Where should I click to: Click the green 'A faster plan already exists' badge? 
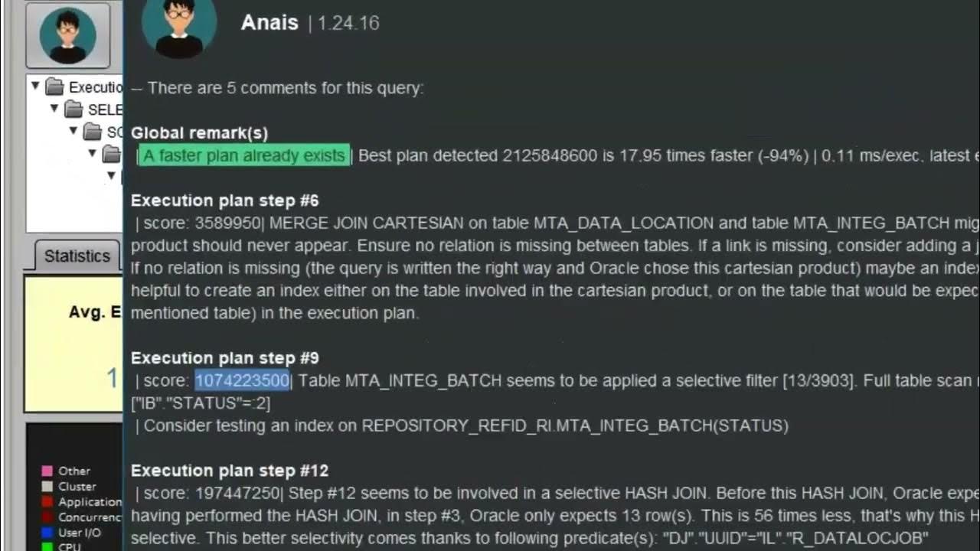point(244,155)
